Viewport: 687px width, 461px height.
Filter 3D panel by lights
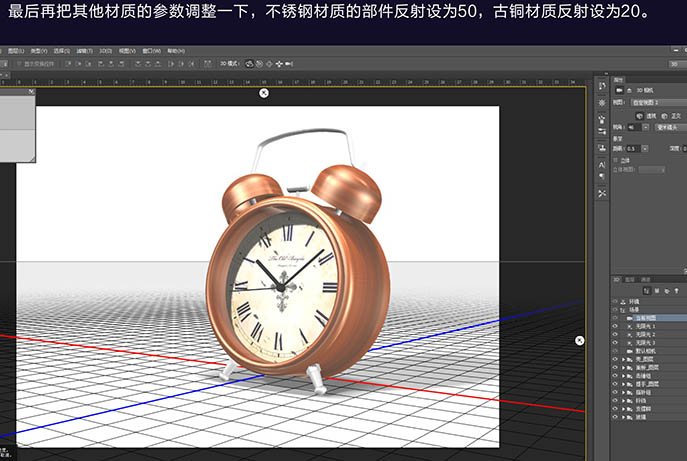point(676,291)
